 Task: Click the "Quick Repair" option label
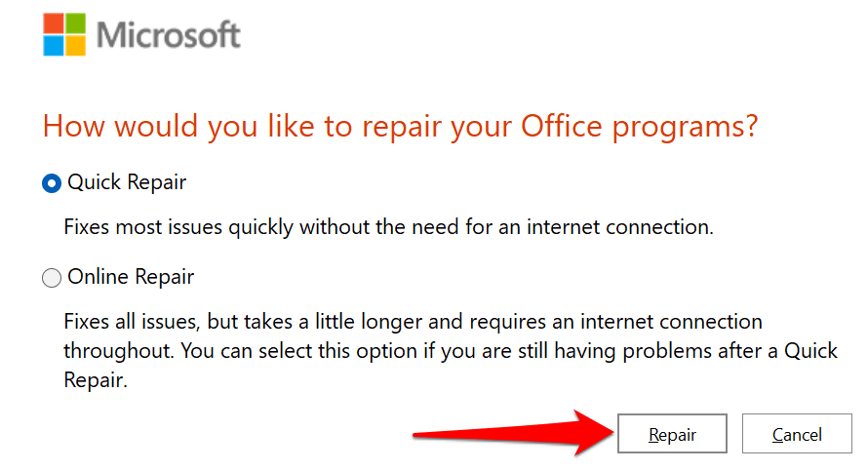point(127,182)
